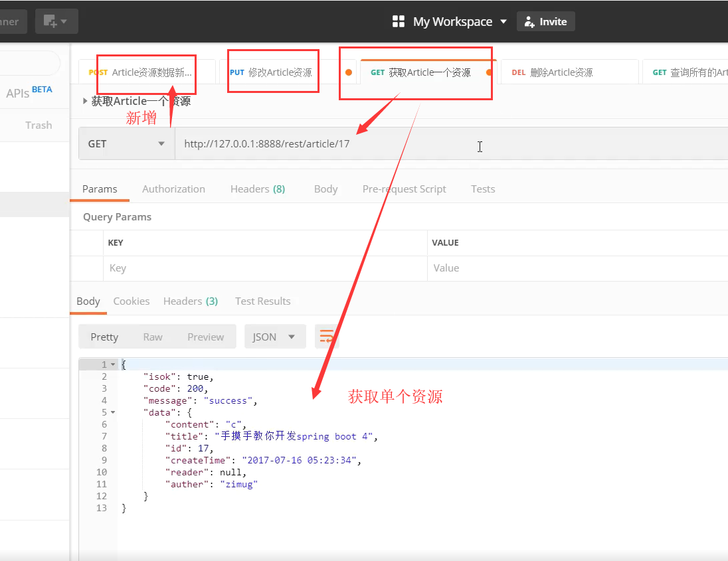The height and width of the screenshot is (561, 728).
Task: Click the "code": 200 line
Action: click(x=175, y=388)
